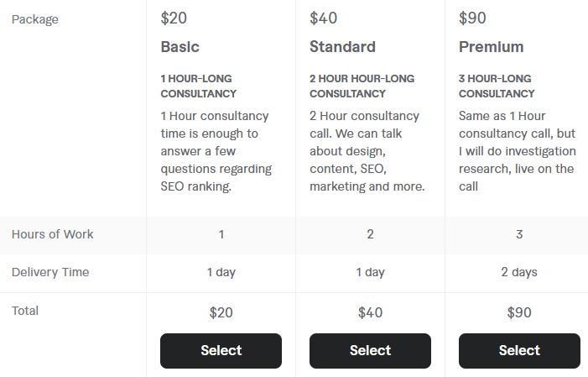Click the $90 total amount
The height and width of the screenshot is (377, 588).
pyautogui.click(x=519, y=313)
